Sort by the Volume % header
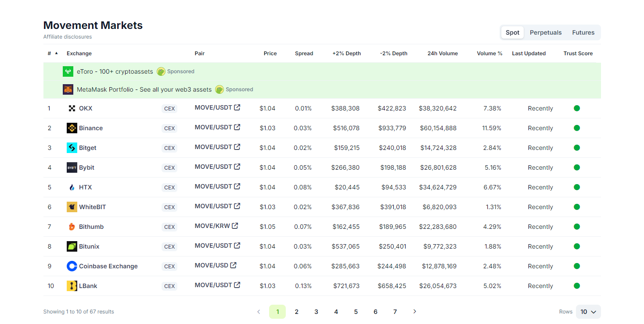 tap(489, 53)
